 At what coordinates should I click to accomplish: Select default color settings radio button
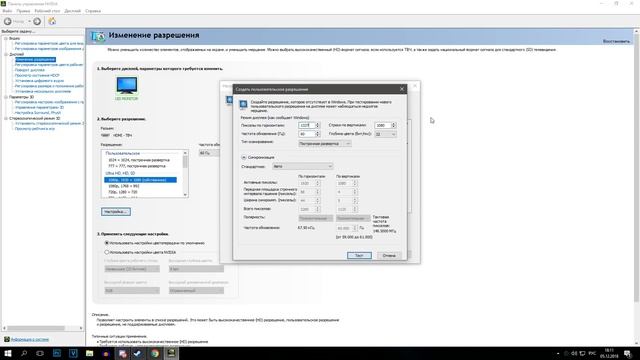tap(107, 243)
